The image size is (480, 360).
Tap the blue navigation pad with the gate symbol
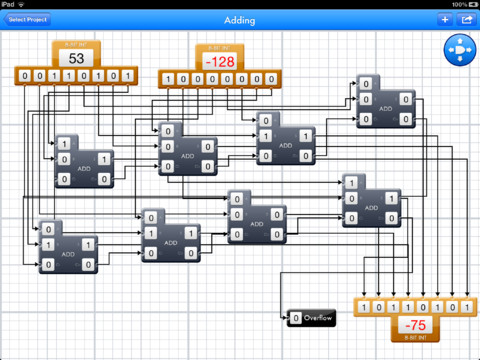pos(460,50)
